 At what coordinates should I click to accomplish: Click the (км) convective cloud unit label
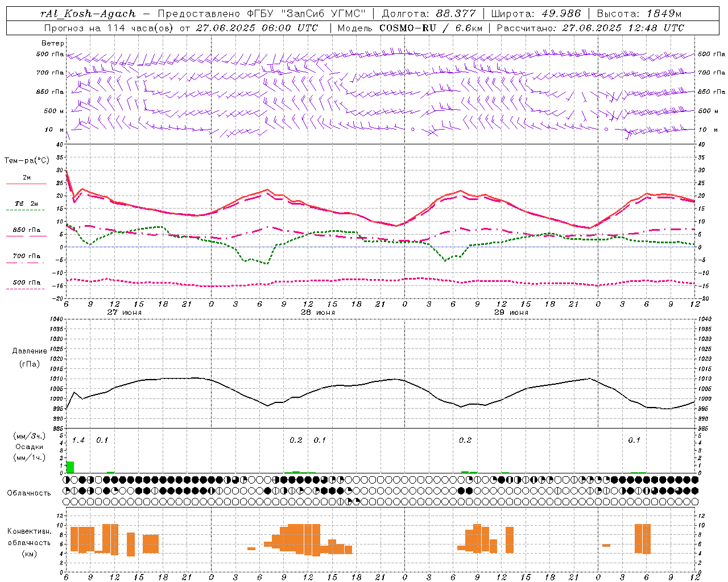tap(30, 554)
